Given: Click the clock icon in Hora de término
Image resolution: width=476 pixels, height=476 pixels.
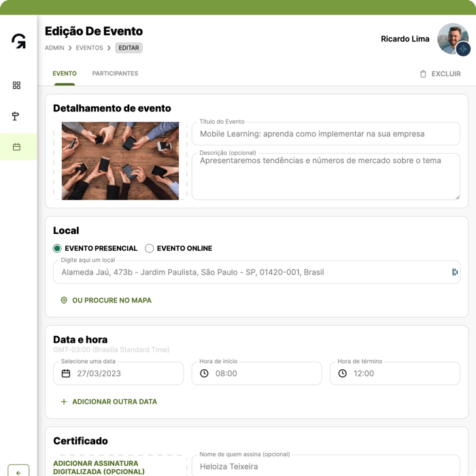Looking at the screenshot, I should (x=343, y=373).
